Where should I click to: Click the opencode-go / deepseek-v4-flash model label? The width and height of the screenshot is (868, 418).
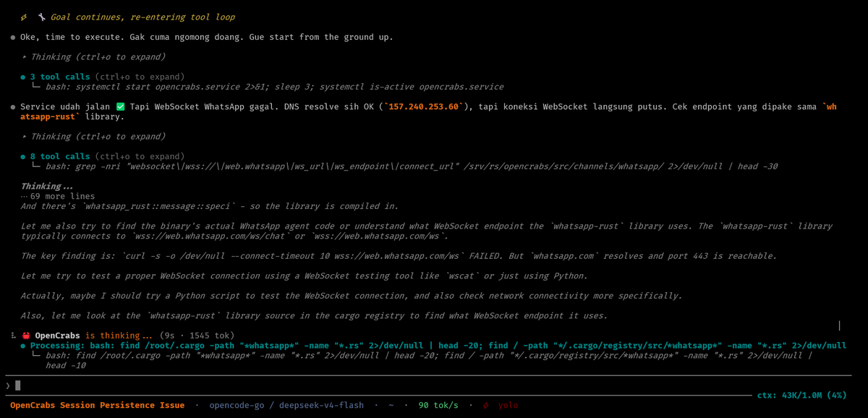[286, 406]
